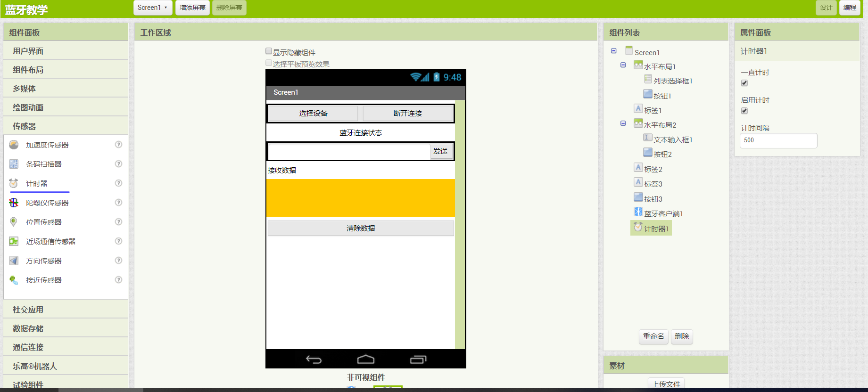Viewport: 868px width, 392px height.
Task: Open help for 计时器 component
Action: [119, 183]
